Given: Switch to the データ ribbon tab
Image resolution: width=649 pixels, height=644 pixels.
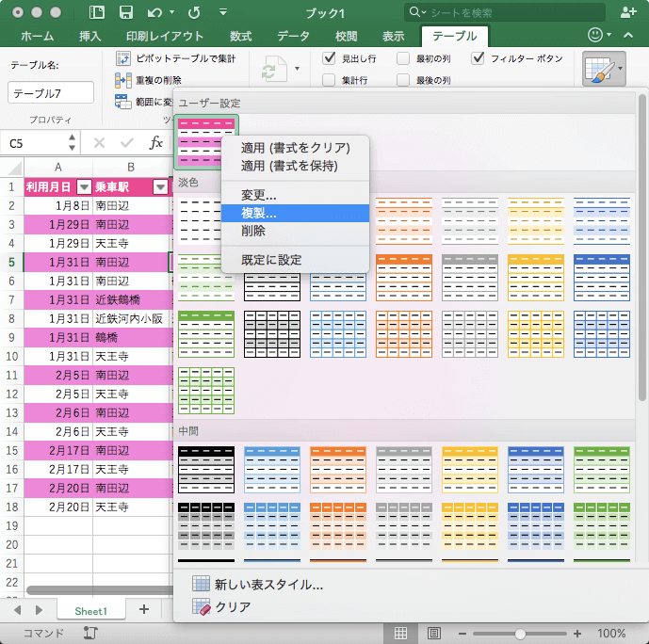Looking at the screenshot, I should click(293, 36).
